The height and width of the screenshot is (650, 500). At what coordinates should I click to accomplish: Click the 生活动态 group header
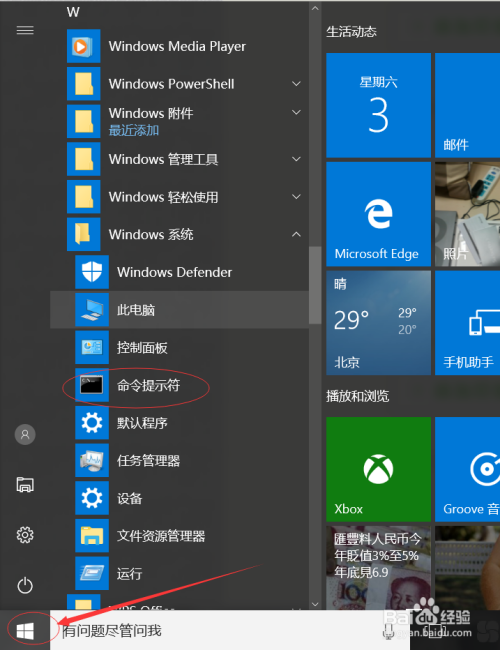click(x=351, y=32)
